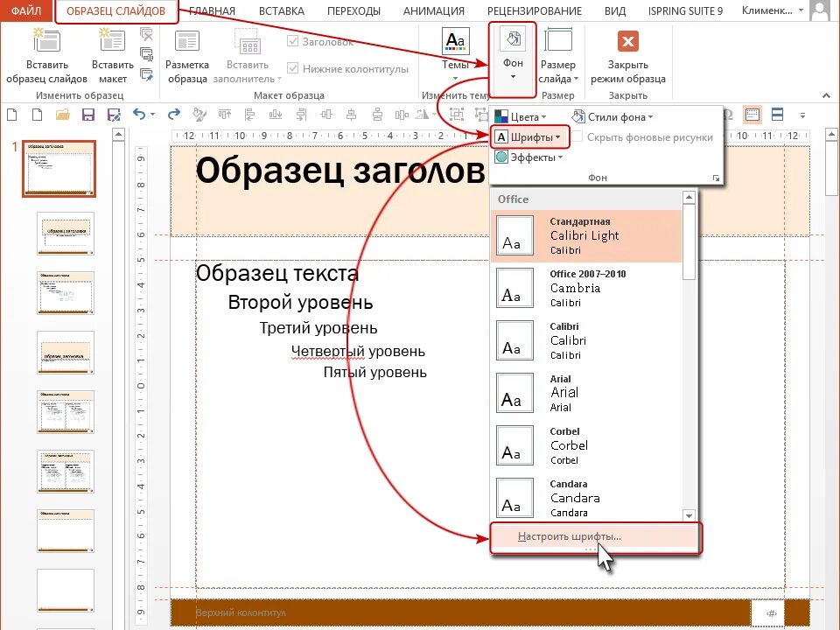840x630 pixels.
Task: Switch to the ВСТАВКА tab
Action: 281,10
